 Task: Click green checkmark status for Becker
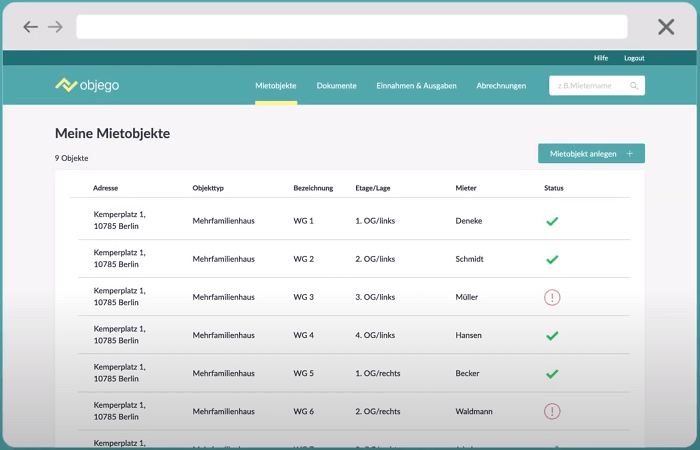[552, 374]
